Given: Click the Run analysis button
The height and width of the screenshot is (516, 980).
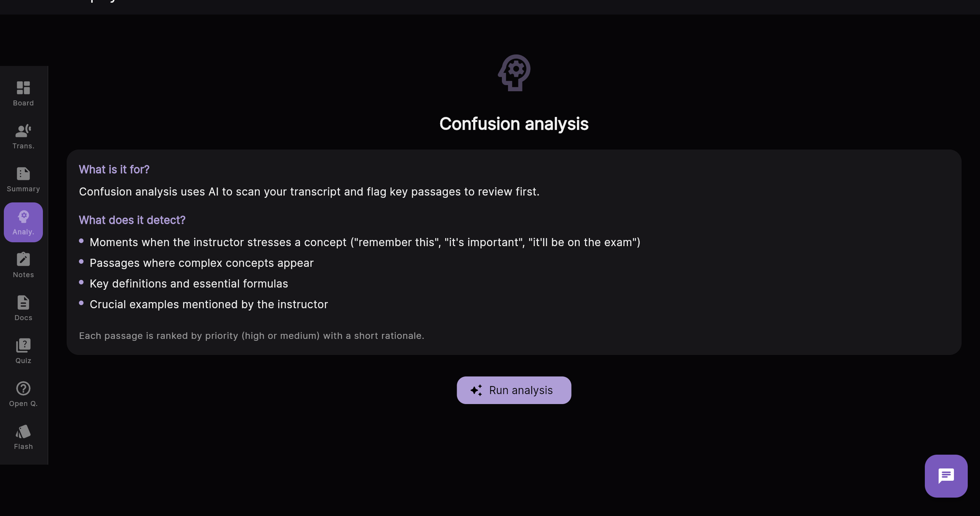Looking at the screenshot, I should [513, 390].
